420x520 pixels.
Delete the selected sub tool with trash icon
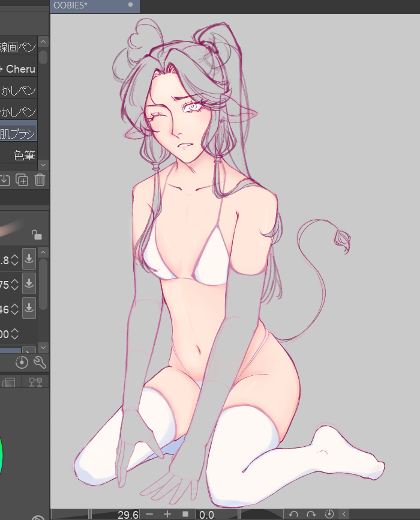click(x=40, y=180)
